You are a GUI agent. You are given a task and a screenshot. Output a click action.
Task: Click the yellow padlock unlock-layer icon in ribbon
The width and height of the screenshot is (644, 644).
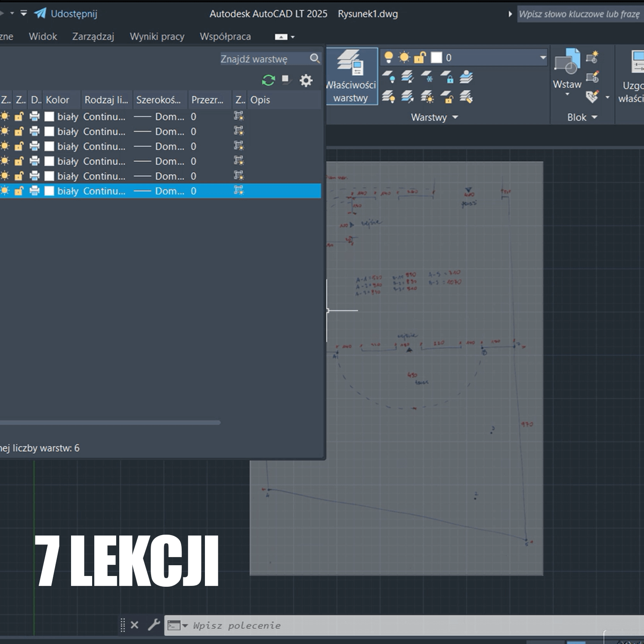point(447,97)
